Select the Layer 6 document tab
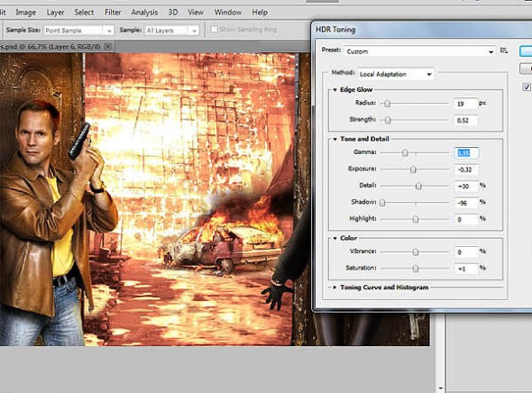The width and height of the screenshot is (532, 393). (x=50, y=47)
